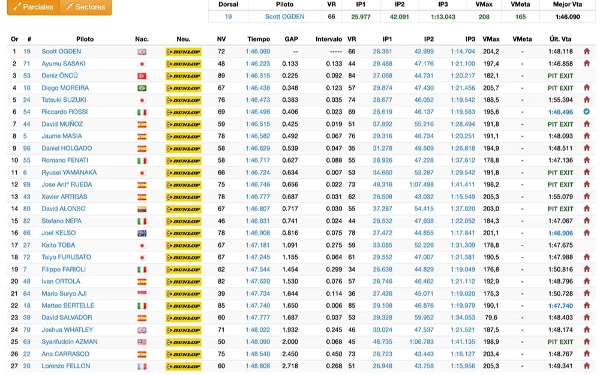Click the house icon in Ana CARRASCO row

pos(587,354)
